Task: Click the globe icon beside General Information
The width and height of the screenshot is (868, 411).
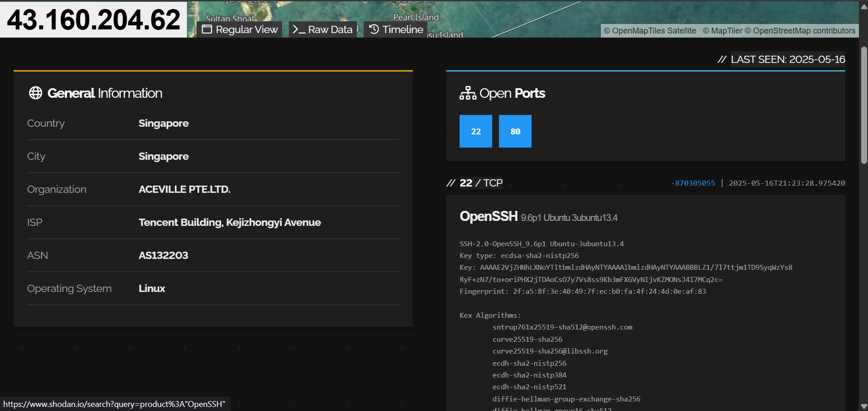Action: pyautogui.click(x=35, y=93)
